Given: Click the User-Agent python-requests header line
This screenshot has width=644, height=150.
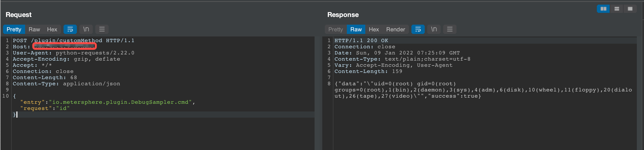Looking at the screenshot, I should pos(74,53).
